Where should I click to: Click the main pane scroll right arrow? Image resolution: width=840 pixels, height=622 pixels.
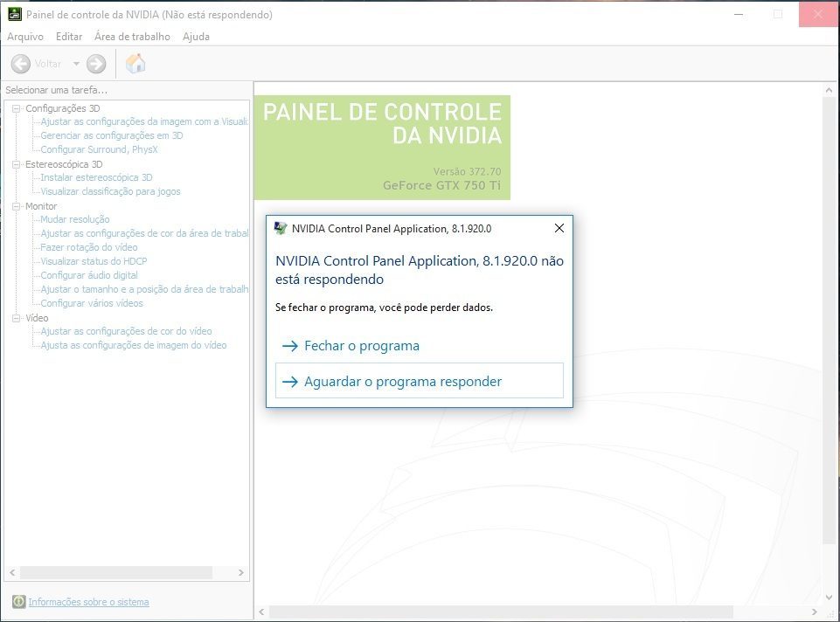(815, 612)
